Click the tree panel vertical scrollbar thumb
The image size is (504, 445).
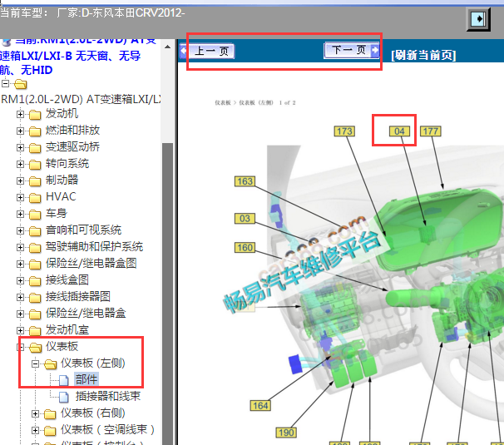pyautogui.click(x=167, y=293)
